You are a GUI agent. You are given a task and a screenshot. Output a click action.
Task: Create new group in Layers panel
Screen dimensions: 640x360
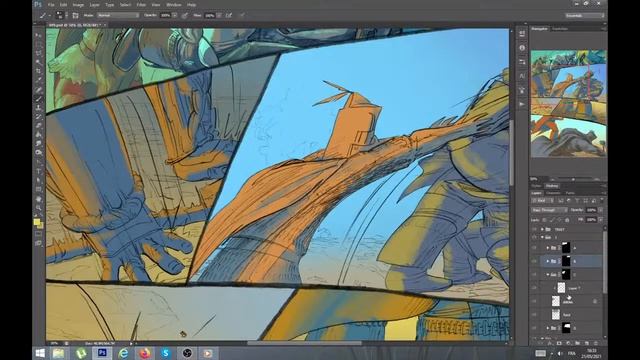pos(577,343)
